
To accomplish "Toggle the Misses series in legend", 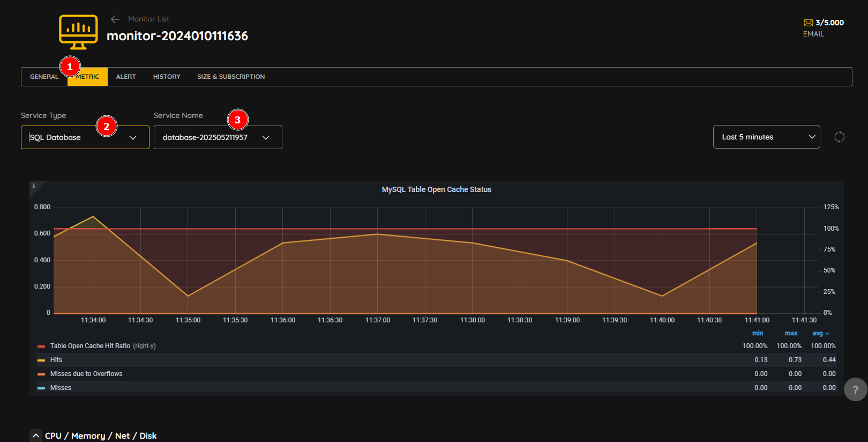I will coord(61,388).
